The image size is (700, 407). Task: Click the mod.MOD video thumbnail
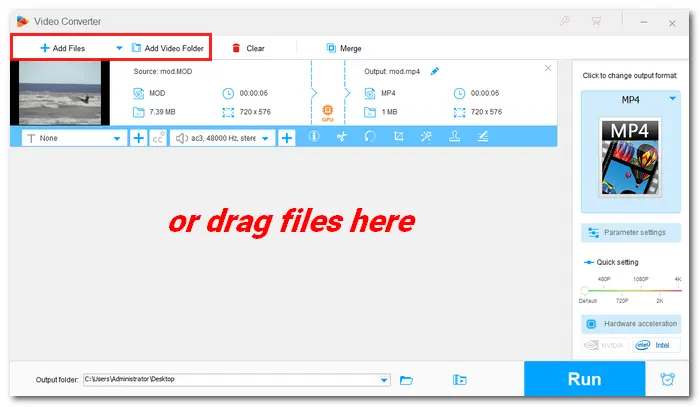(x=60, y=93)
